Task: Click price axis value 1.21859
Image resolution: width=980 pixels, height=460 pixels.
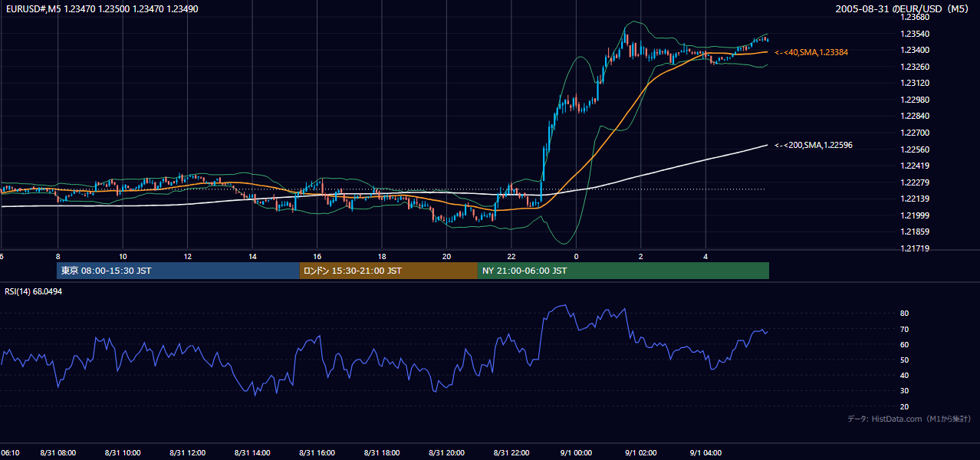Action: (914, 232)
